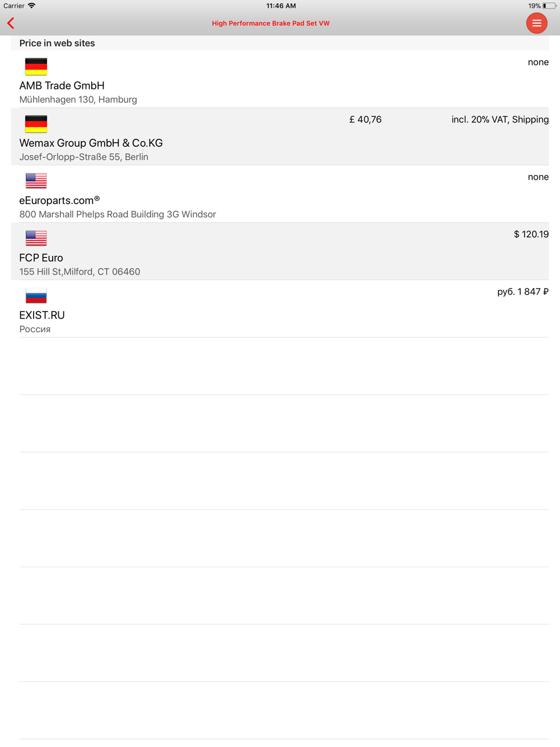Open the red hamburger menu
Image resolution: width=560 pixels, height=747 pixels.
point(536,23)
